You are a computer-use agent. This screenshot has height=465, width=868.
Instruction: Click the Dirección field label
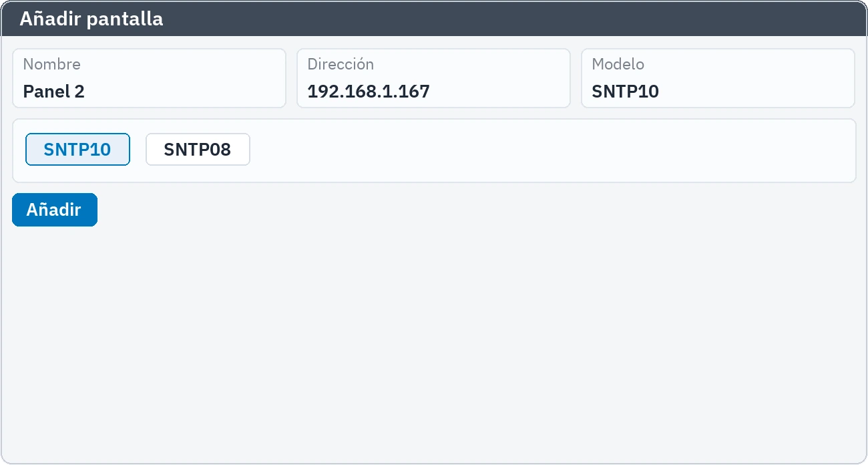click(x=341, y=64)
